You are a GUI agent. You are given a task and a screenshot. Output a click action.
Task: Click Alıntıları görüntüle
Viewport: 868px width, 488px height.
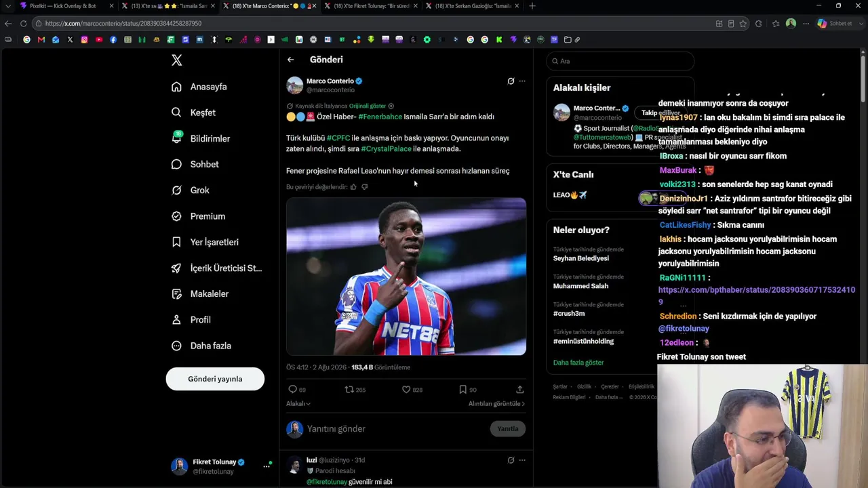coord(496,404)
